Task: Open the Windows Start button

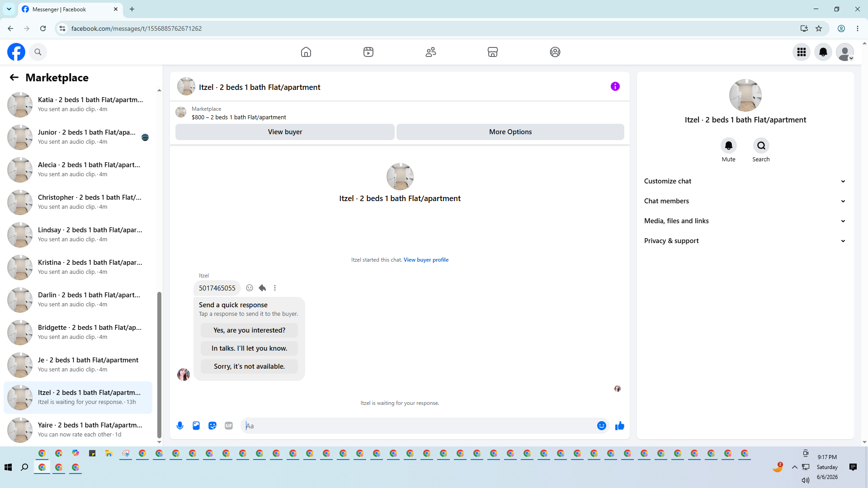Action: pos(8,467)
